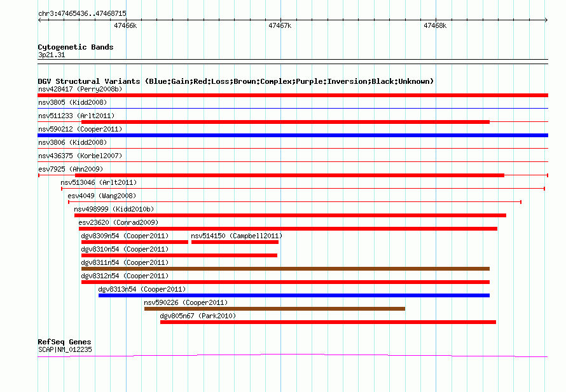The width and height of the screenshot is (566, 392).
Task: Click the nsv3805 (Kidd2008) variant label
Action: pos(72,102)
